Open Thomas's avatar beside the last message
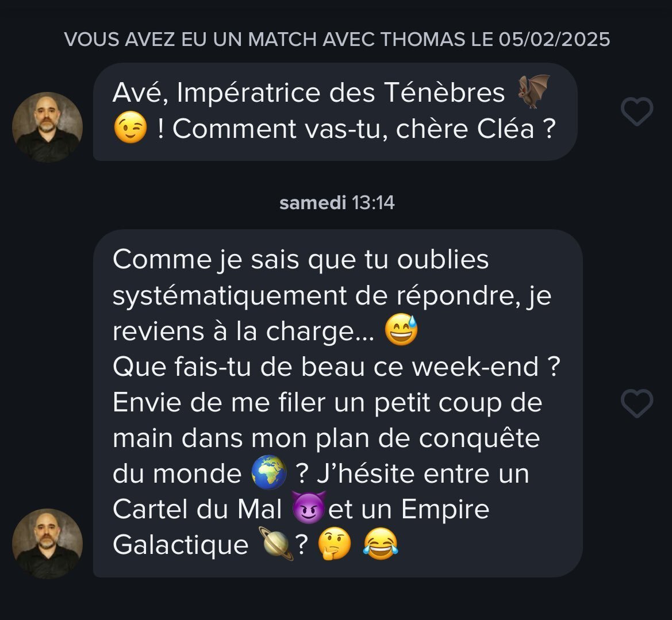The height and width of the screenshot is (620, 672). coord(48,544)
